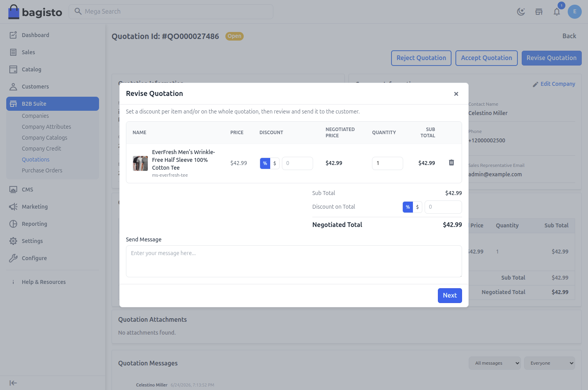588x390 pixels.
Task: Click the Edit Company link text
Action: coord(558,84)
